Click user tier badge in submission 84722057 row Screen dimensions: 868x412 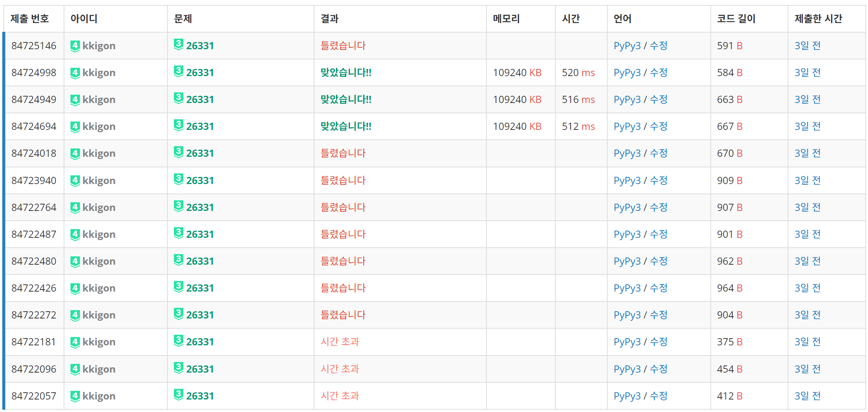(75, 396)
